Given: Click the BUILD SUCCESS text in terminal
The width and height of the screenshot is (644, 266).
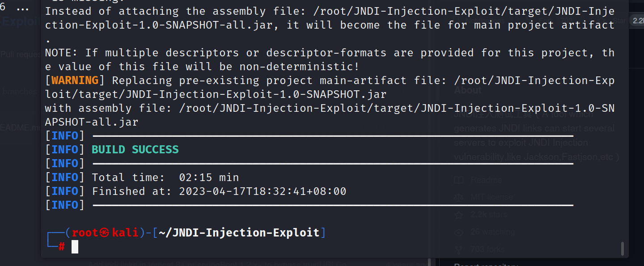Looking at the screenshot, I should [135, 150].
